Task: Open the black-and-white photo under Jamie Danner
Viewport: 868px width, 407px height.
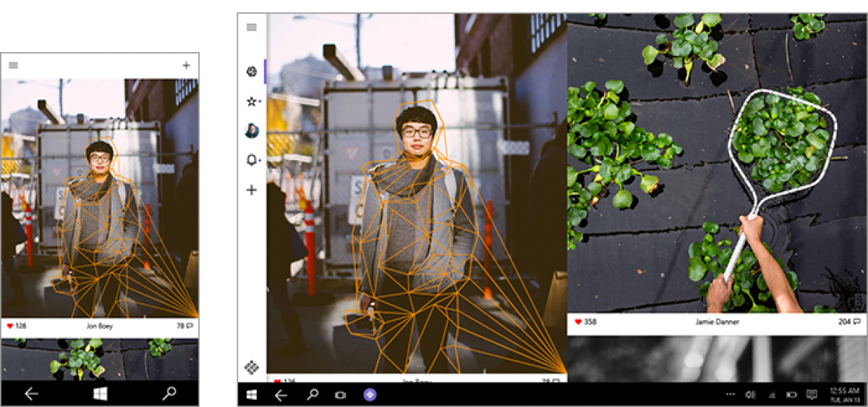Action: pos(717,359)
